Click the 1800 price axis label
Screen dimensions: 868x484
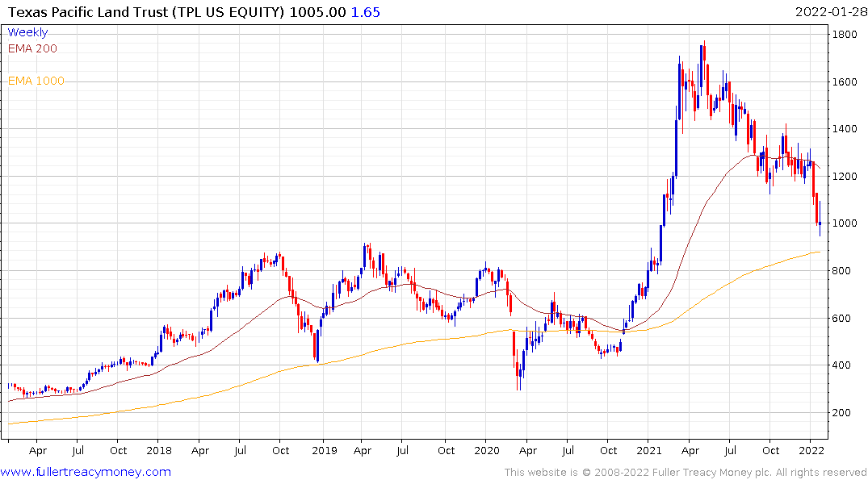pyautogui.click(x=845, y=35)
